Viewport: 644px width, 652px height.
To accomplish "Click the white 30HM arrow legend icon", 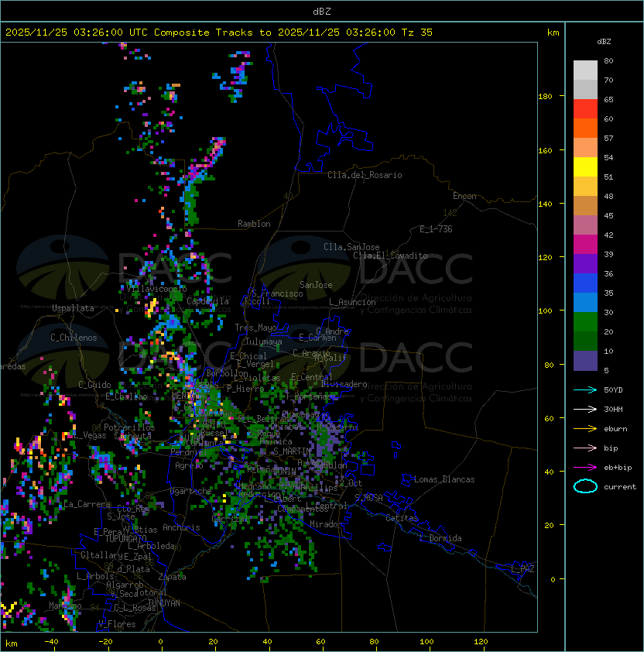I will pos(585,409).
